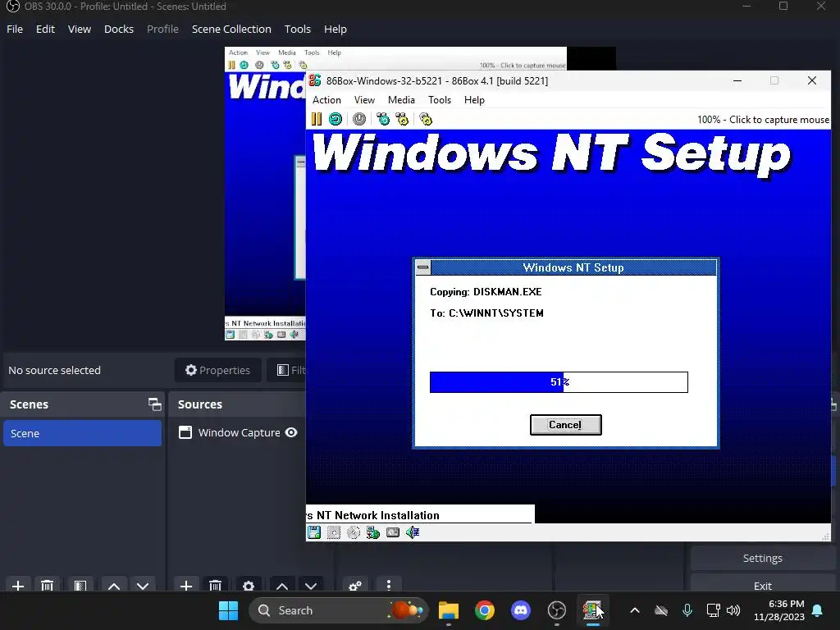Open the OBS File menu

point(15,29)
